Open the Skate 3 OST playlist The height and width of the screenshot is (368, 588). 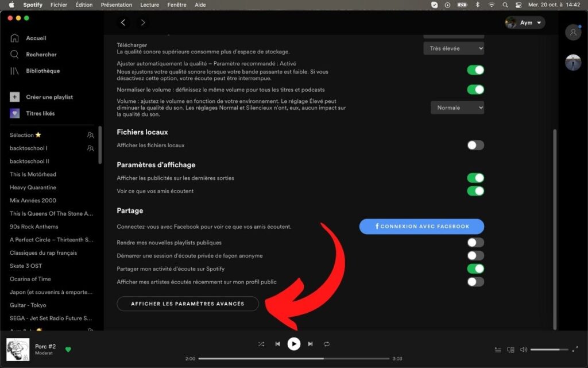point(26,266)
